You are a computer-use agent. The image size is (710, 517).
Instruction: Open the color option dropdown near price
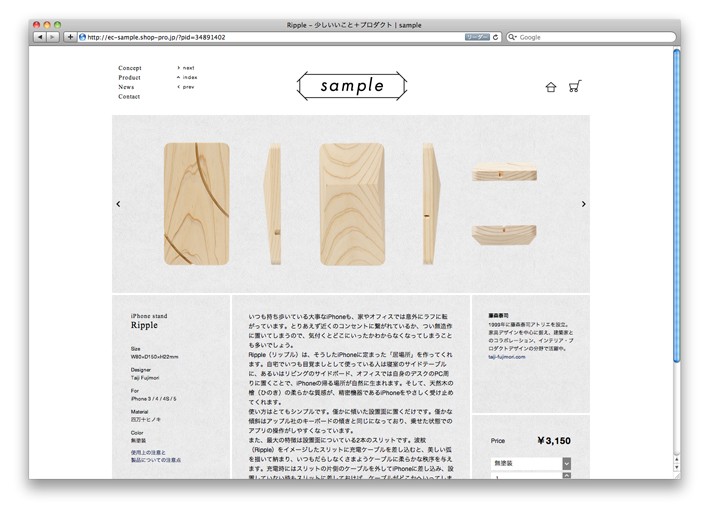click(x=531, y=464)
